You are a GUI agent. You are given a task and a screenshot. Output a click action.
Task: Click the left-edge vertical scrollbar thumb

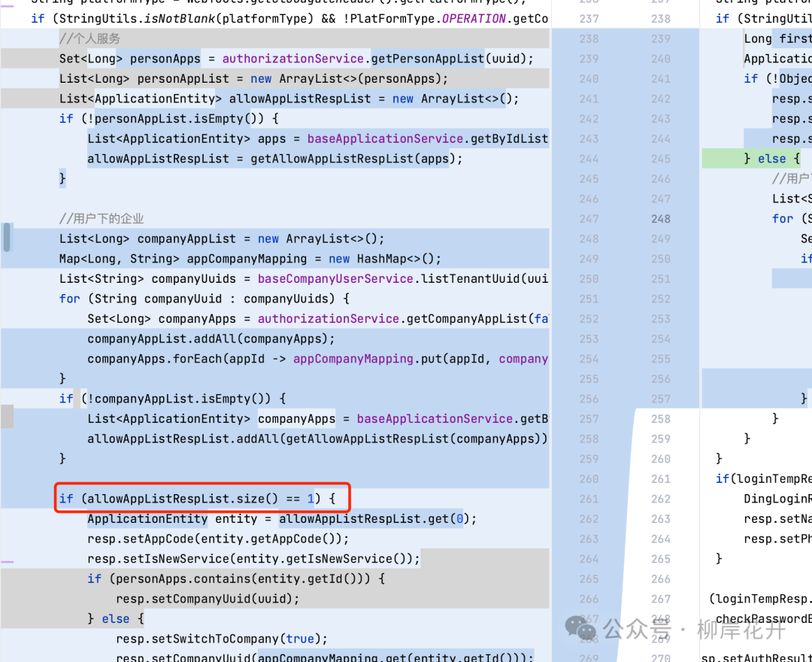coord(7,237)
